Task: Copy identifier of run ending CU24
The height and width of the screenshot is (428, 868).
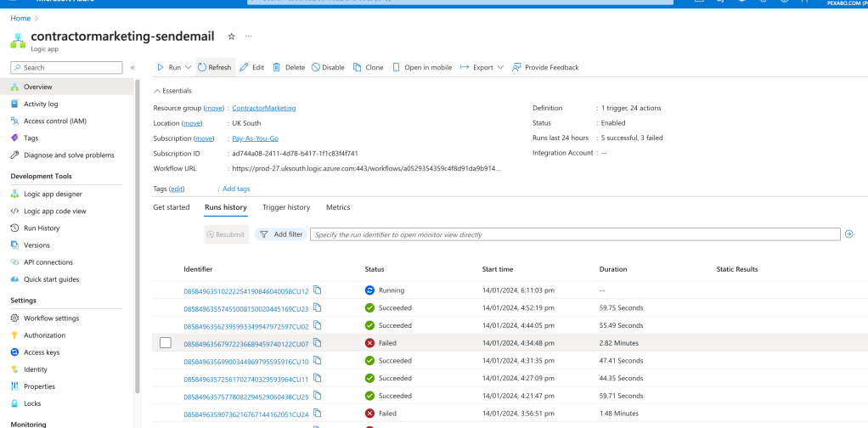Action: 317,413
